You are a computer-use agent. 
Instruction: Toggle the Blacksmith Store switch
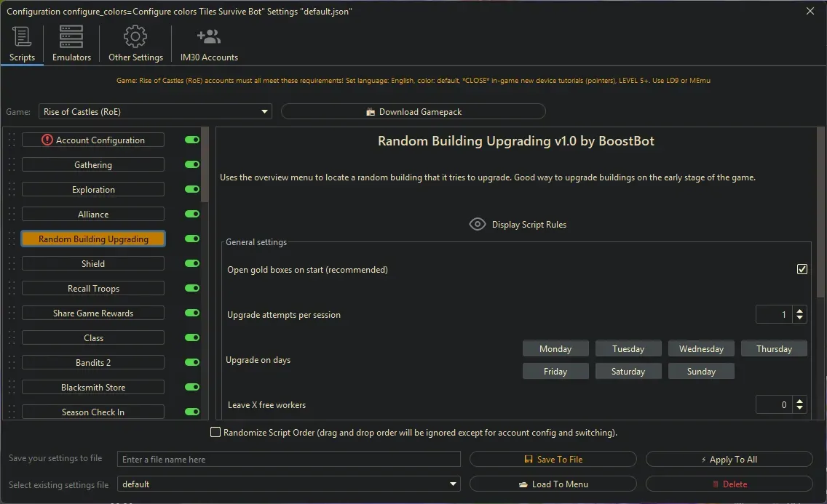(x=192, y=387)
